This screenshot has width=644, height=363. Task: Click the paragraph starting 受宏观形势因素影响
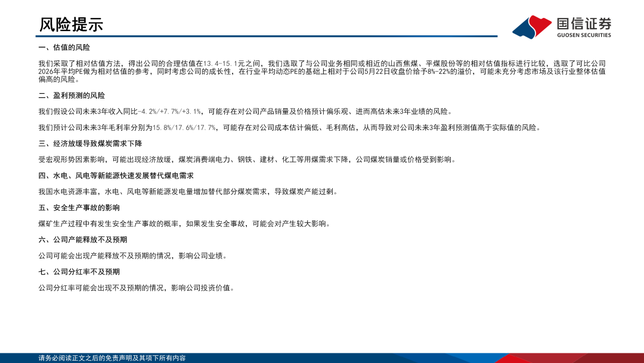248,160
